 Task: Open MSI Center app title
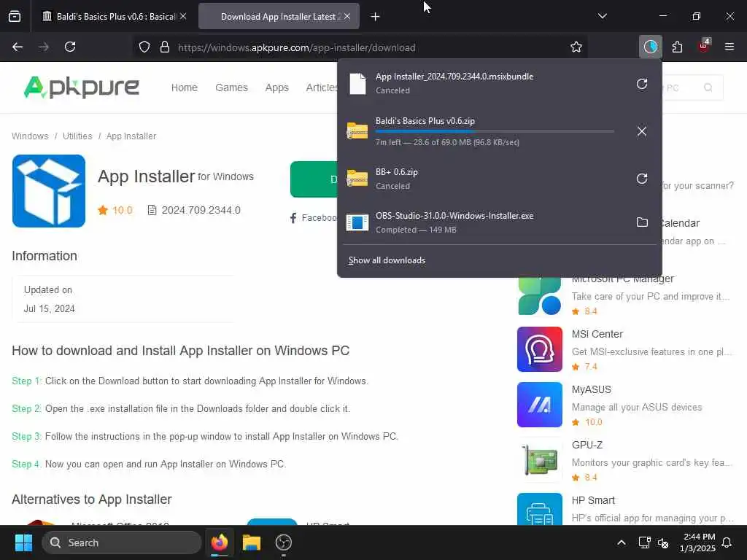597,334
